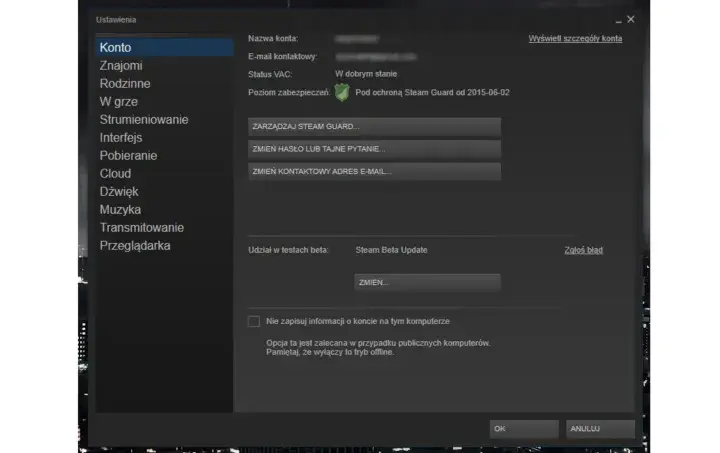
Task: Close the Ustawienia window
Action: [x=631, y=19]
